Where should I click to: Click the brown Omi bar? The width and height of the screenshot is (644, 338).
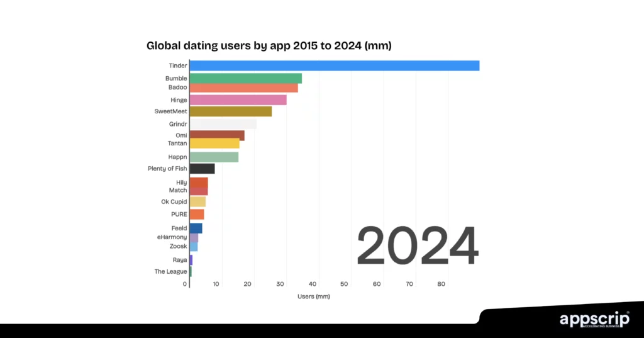[x=217, y=135]
